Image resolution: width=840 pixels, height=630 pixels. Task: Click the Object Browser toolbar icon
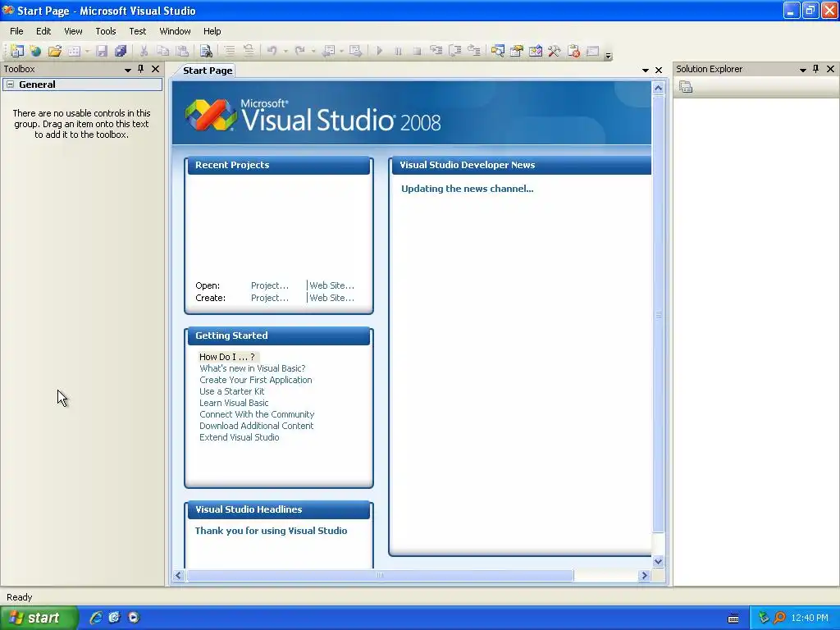coord(535,51)
